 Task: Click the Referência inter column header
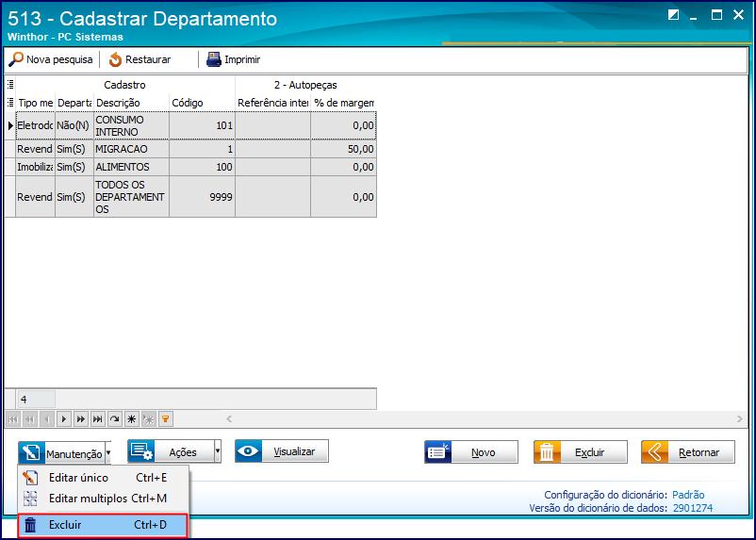[x=272, y=103]
